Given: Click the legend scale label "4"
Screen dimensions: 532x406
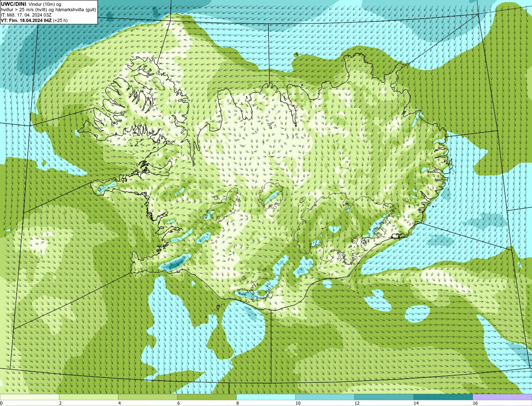Looking at the screenshot, I should (x=119, y=403).
